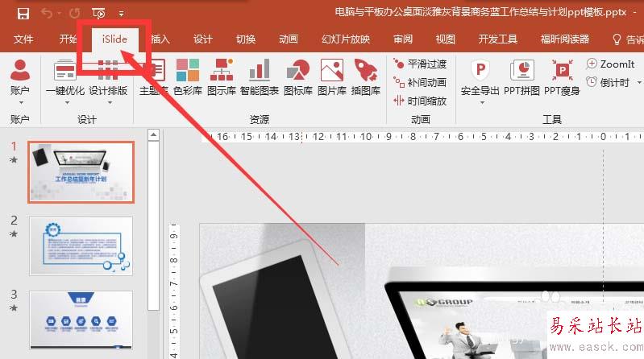Click the 账户 person icon
The height and width of the screenshot is (359, 644).
point(20,70)
